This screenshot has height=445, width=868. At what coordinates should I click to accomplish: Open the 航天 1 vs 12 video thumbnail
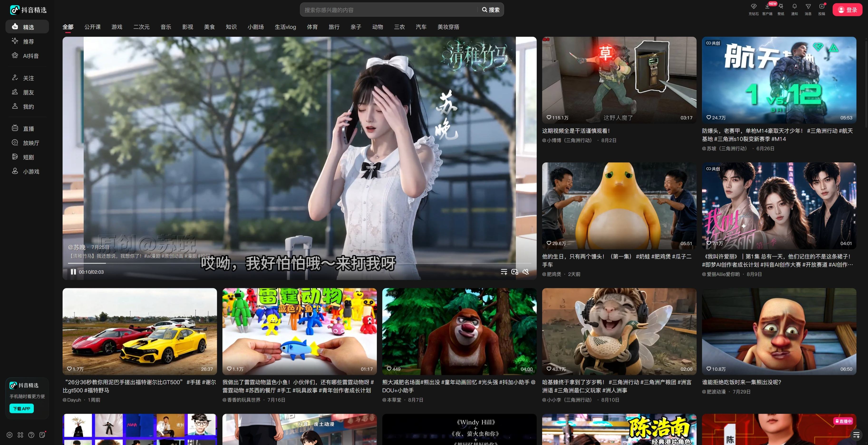[x=779, y=80]
